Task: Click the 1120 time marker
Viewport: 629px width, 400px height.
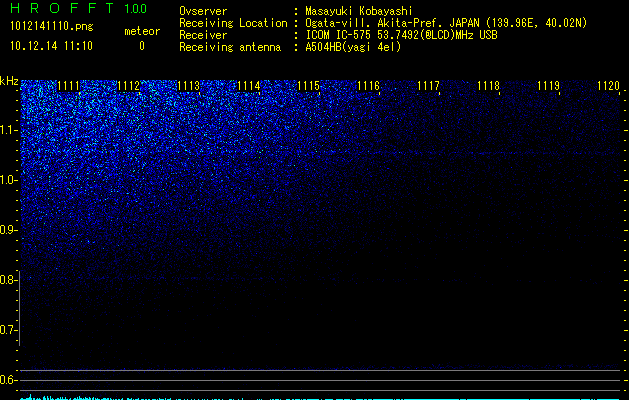Action: coord(609,86)
